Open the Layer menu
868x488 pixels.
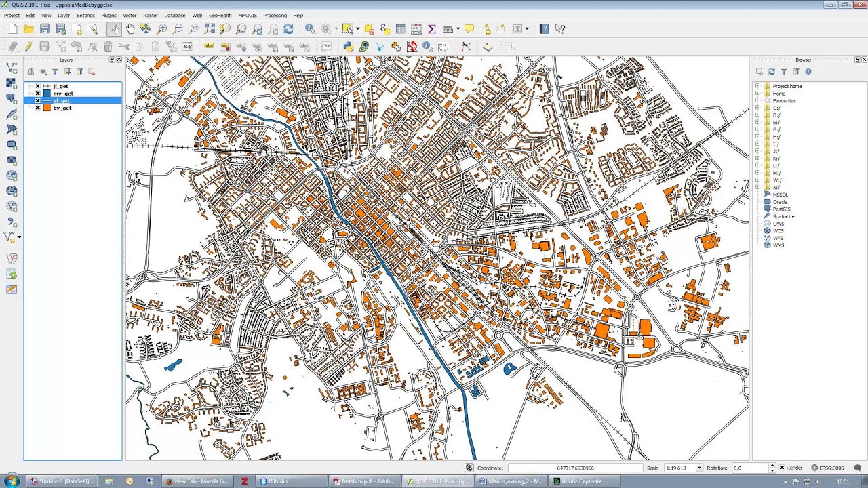[x=64, y=15]
